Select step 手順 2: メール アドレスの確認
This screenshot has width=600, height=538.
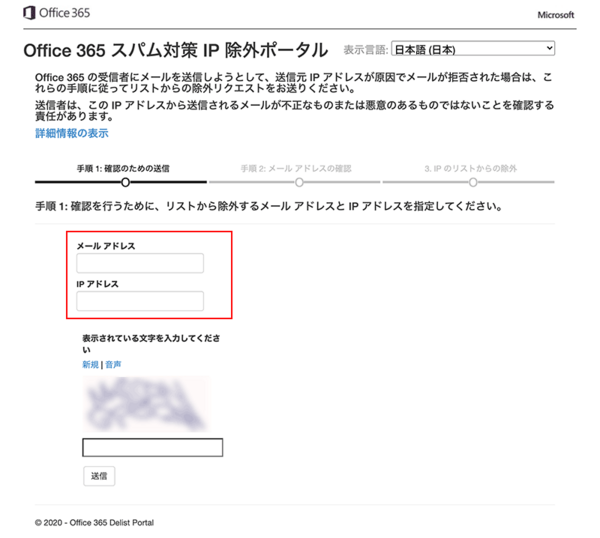point(296,168)
